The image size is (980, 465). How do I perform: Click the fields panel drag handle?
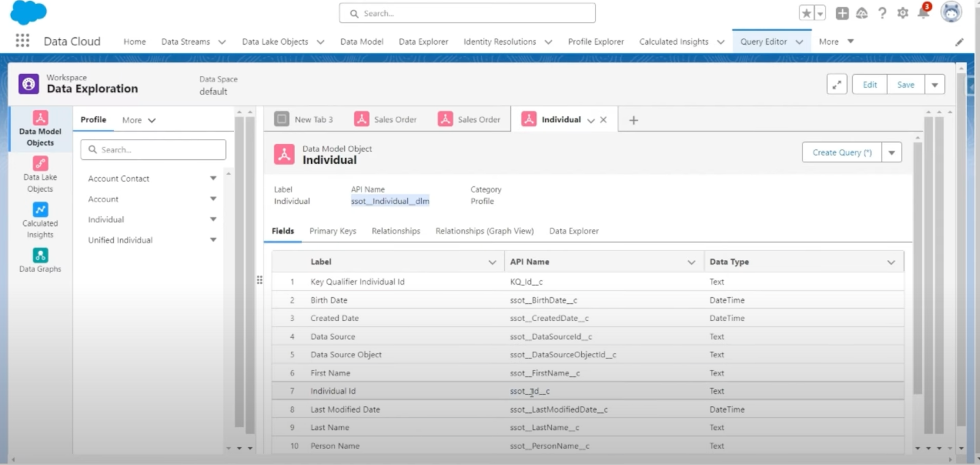pos(260,280)
